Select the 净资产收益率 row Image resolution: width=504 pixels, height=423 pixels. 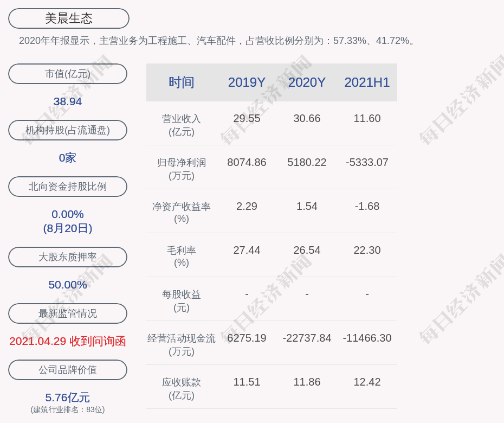pyautogui.click(x=182, y=211)
